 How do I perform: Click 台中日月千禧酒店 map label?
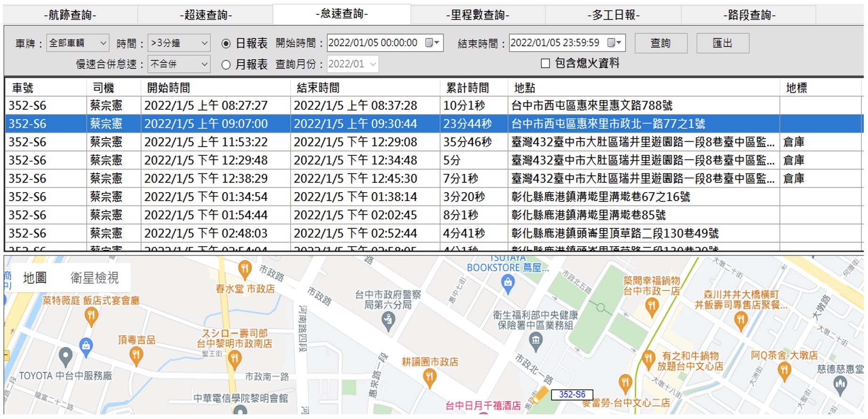[483, 406]
